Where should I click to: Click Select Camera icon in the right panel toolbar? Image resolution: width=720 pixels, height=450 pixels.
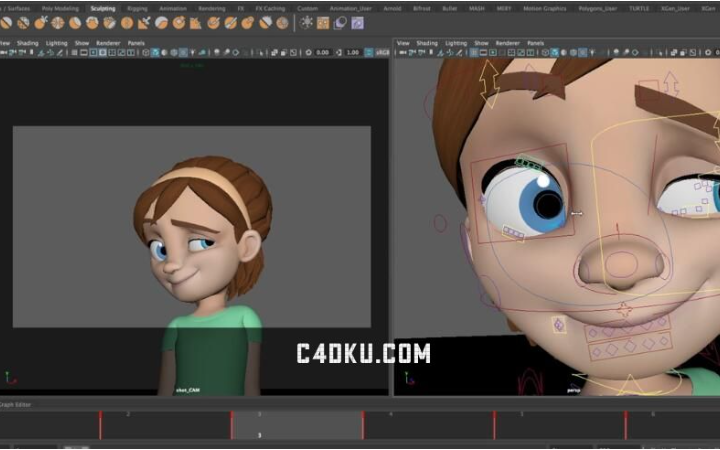click(403, 52)
